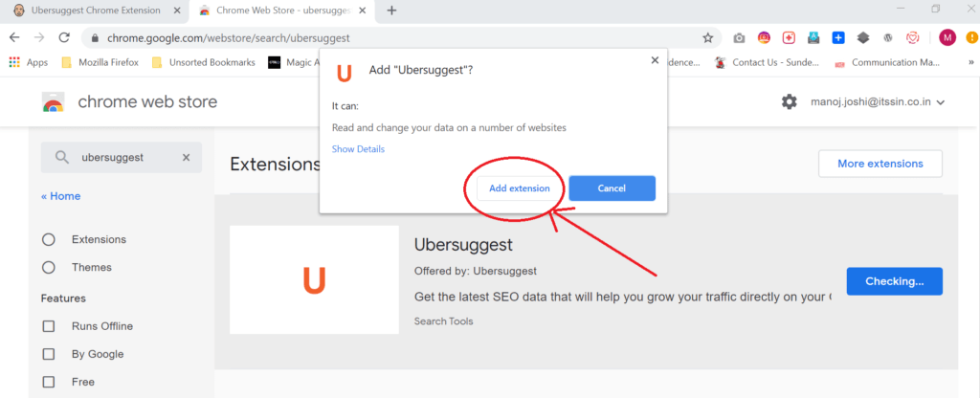Enable the Runs Offline checkbox
980x398 pixels.
tap(48, 326)
